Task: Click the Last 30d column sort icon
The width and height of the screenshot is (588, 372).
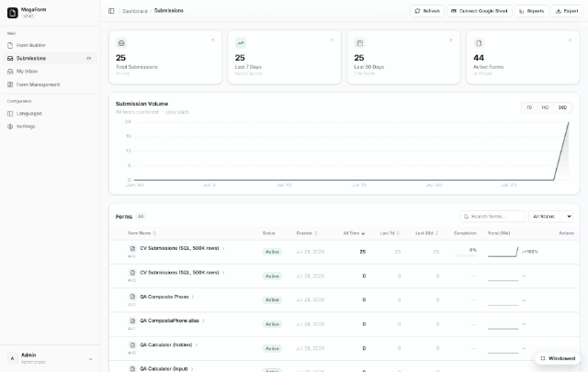Action: tap(437, 233)
